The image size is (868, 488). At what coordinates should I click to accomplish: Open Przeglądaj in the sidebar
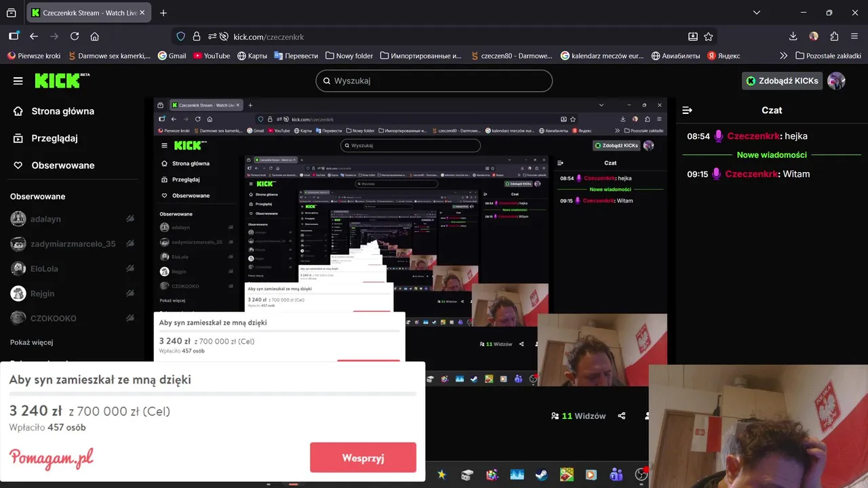tap(46, 138)
